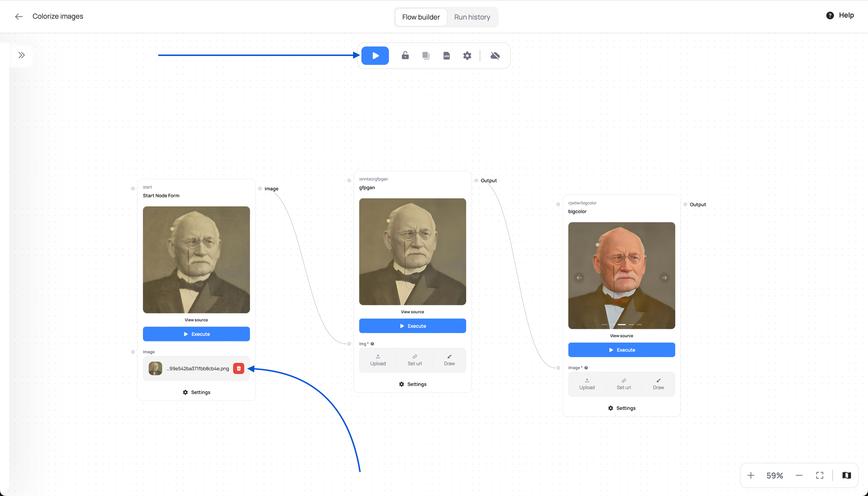Show the next bigcolor output image with the right arrow

(664, 278)
